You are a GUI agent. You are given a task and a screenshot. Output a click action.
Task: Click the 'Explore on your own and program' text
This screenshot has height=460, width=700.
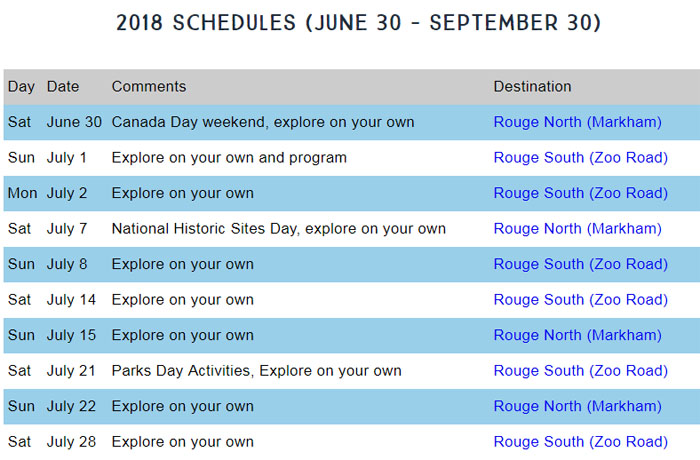coord(229,157)
